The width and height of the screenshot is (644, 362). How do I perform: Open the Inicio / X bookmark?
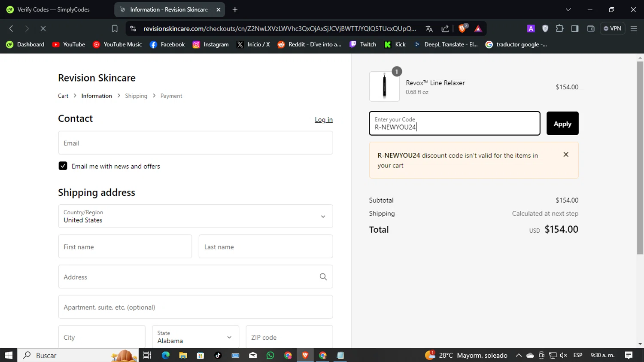[x=253, y=44]
